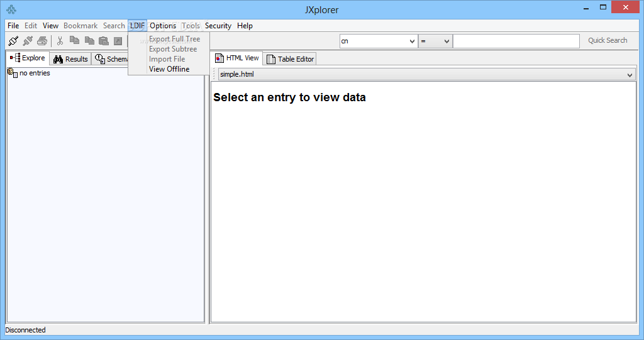The image size is (644, 340).
Task: Click the 'no entries' tree node icon
Action: pos(13,73)
